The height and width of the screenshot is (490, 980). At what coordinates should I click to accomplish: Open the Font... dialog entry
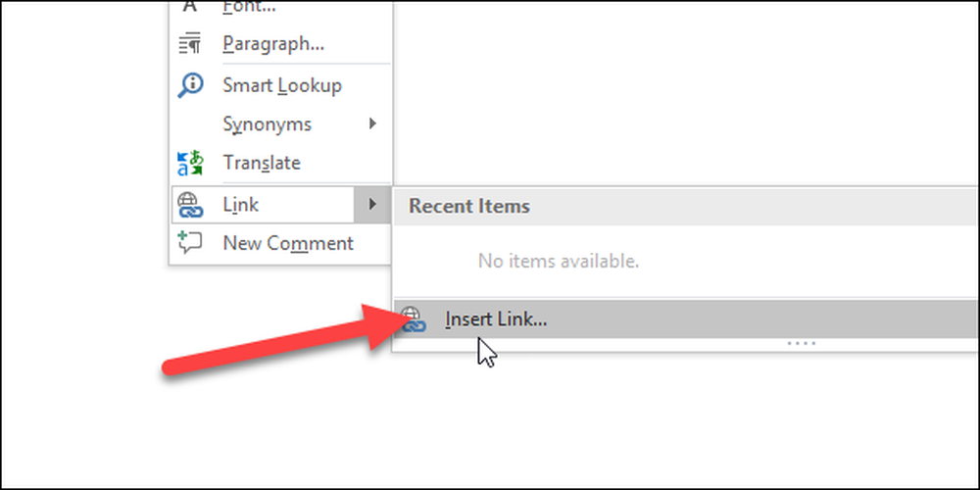(x=249, y=7)
